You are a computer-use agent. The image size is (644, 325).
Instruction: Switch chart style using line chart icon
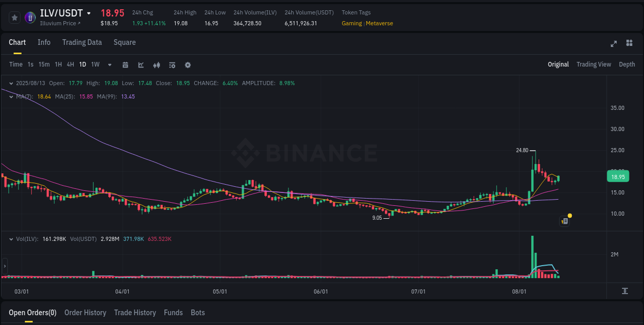[x=141, y=65]
